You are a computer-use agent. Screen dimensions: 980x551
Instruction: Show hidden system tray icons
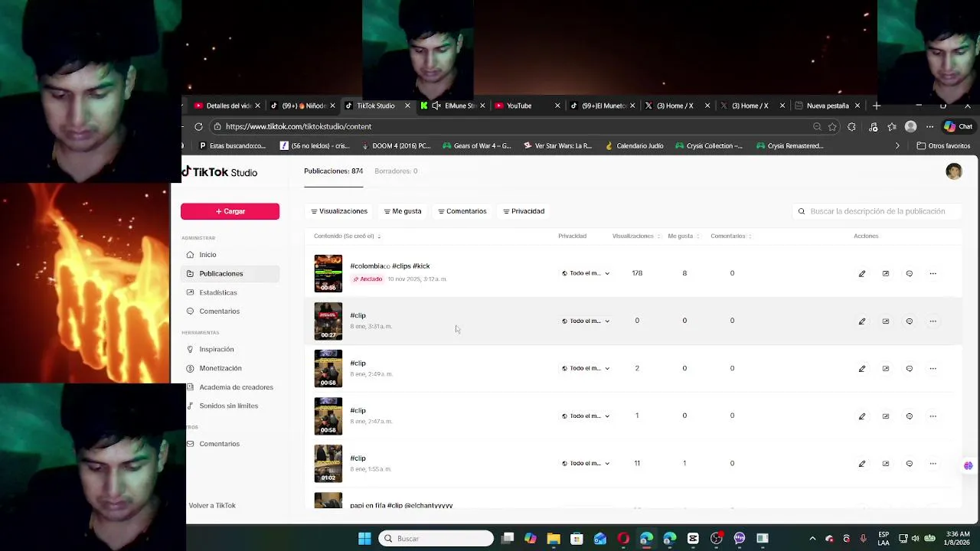click(812, 539)
